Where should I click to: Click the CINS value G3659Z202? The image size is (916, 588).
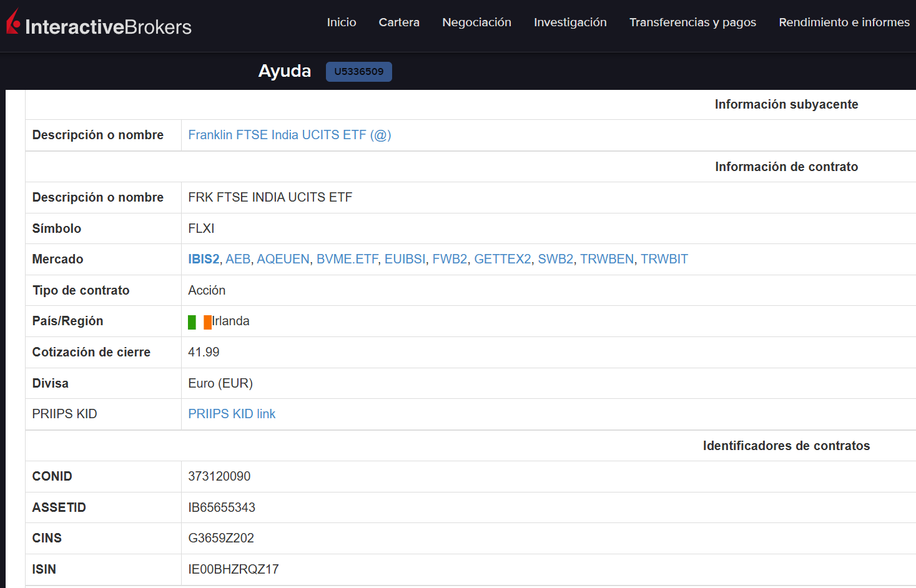(x=221, y=538)
